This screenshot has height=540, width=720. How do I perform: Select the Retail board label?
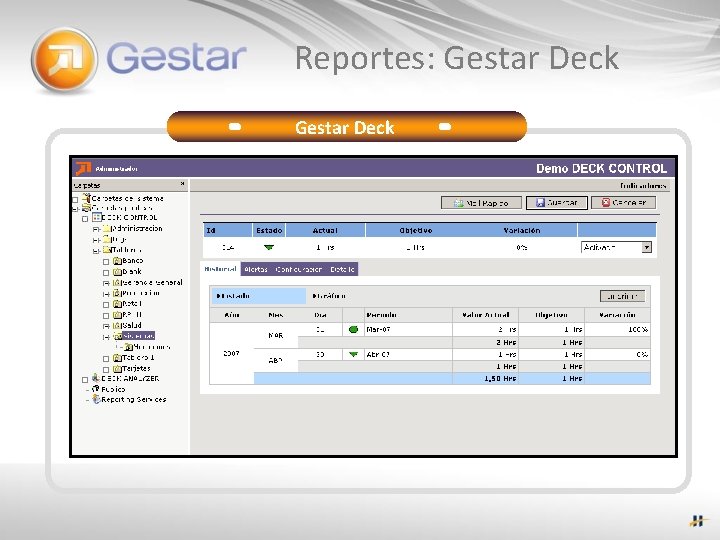(132, 304)
